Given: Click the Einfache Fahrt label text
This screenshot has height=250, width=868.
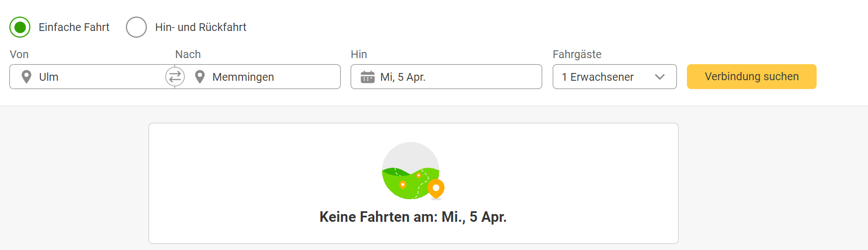Looking at the screenshot, I should [74, 27].
